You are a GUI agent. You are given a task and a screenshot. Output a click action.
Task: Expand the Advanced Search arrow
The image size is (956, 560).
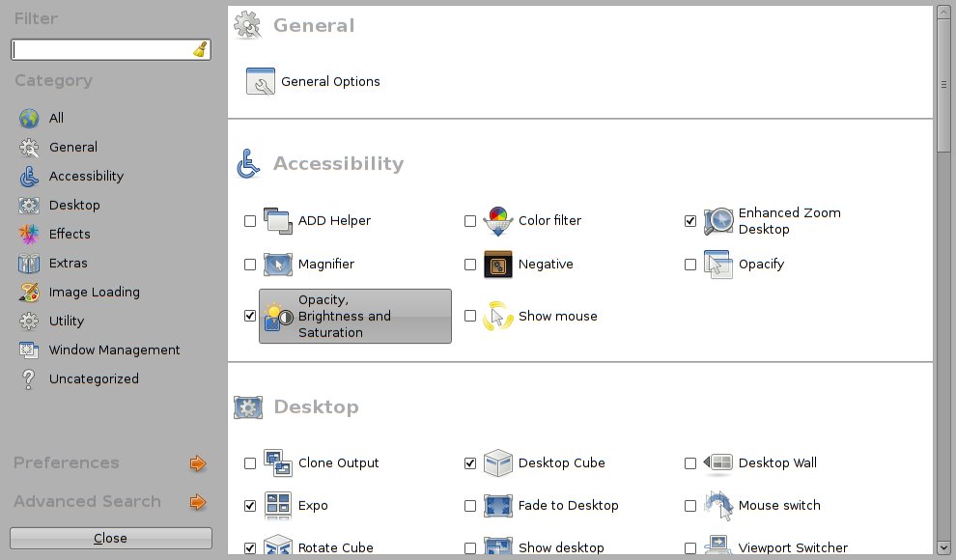(x=198, y=502)
